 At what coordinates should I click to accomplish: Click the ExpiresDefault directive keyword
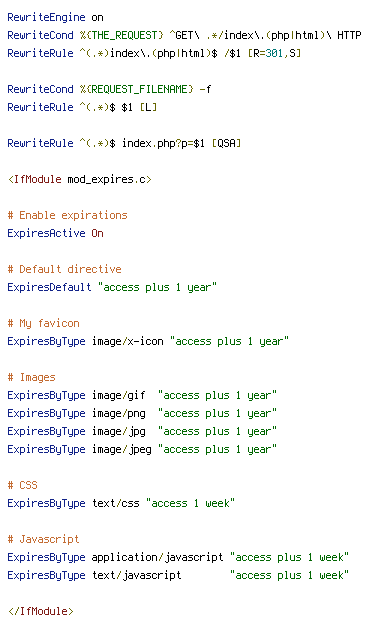coord(49,288)
